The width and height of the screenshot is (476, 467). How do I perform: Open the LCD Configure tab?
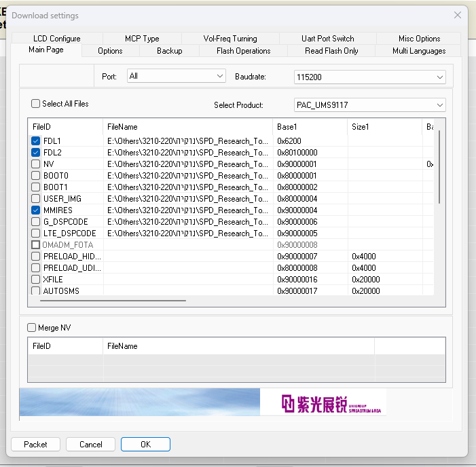57,39
